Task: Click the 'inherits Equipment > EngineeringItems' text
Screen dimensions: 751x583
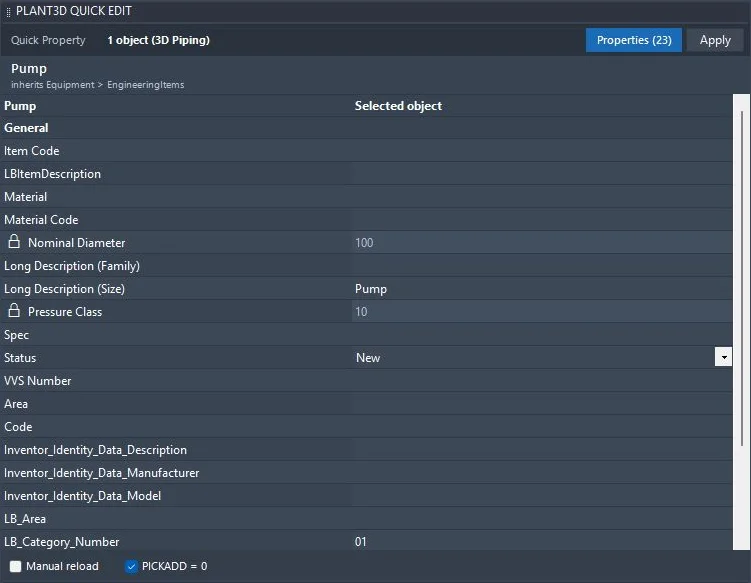Action: click(98, 85)
